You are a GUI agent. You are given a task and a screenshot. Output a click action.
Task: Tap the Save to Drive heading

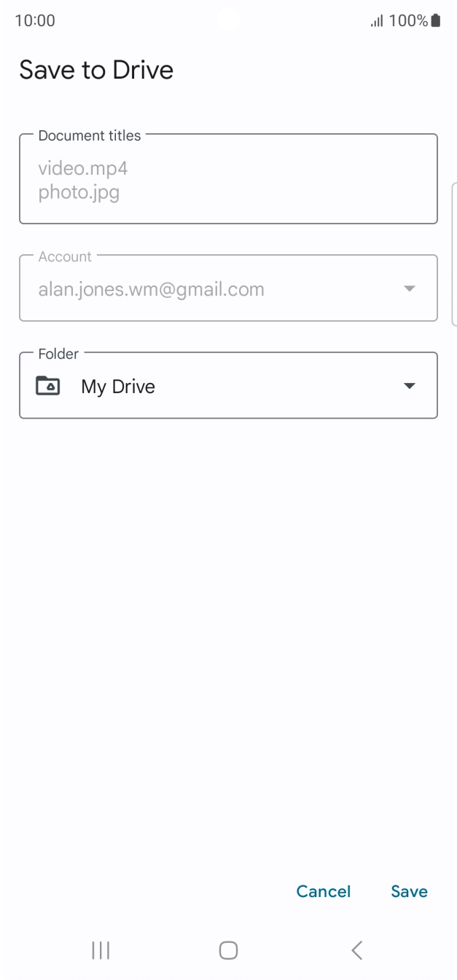pos(96,70)
